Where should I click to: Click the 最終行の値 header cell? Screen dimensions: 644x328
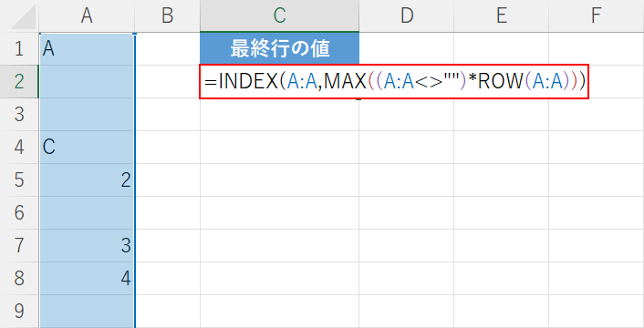click(280, 49)
